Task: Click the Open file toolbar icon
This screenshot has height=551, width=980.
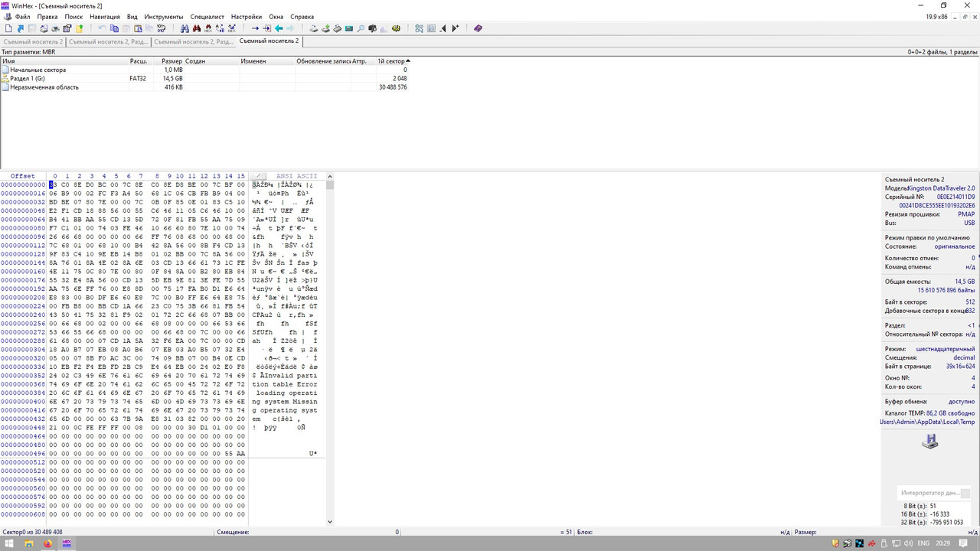Action: click(21, 28)
